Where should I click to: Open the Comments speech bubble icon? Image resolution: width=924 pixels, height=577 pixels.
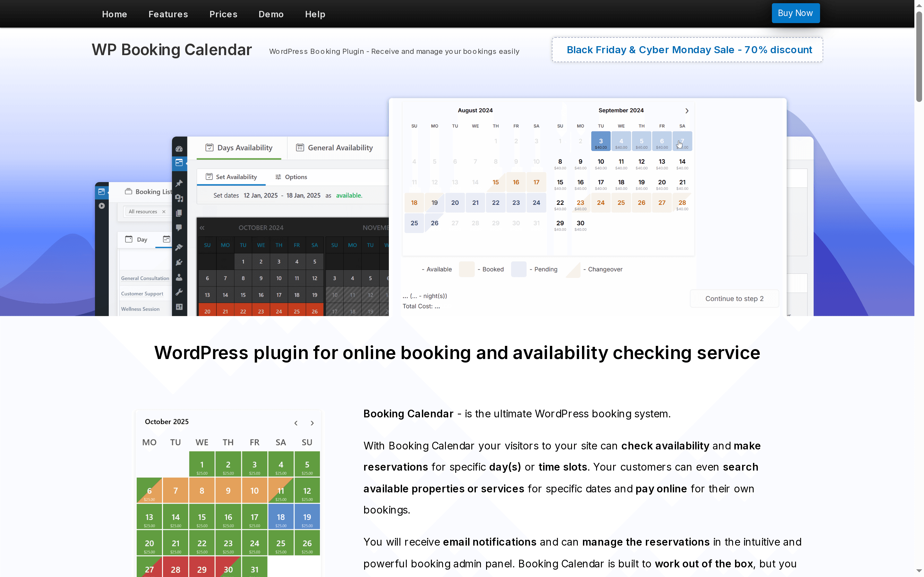pyautogui.click(x=179, y=228)
